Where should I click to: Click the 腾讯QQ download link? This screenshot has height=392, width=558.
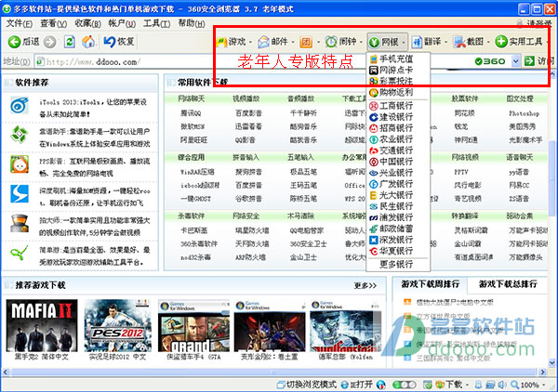click(191, 113)
